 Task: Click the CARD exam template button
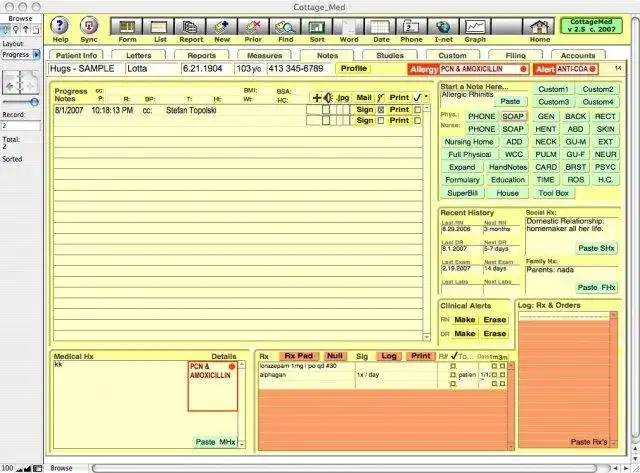[x=546, y=167]
